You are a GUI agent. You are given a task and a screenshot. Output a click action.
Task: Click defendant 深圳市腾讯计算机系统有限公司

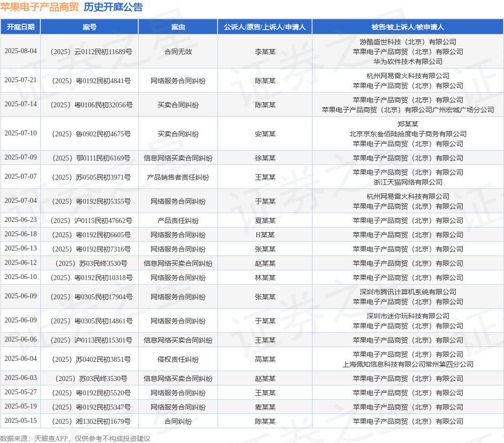pos(408,291)
